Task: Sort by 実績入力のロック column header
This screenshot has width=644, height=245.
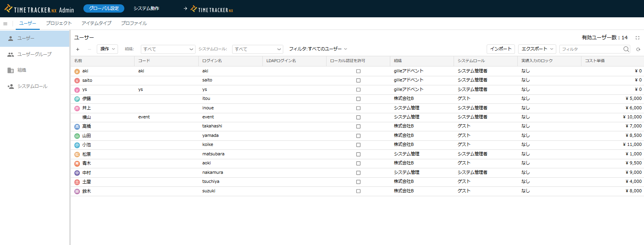Action: (x=549, y=61)
